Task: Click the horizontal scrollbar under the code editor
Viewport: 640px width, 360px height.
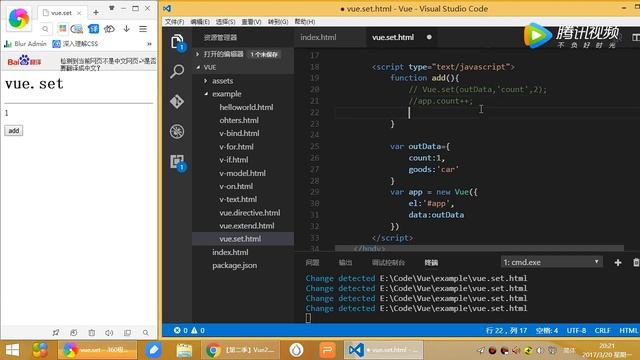Action: 479,248
